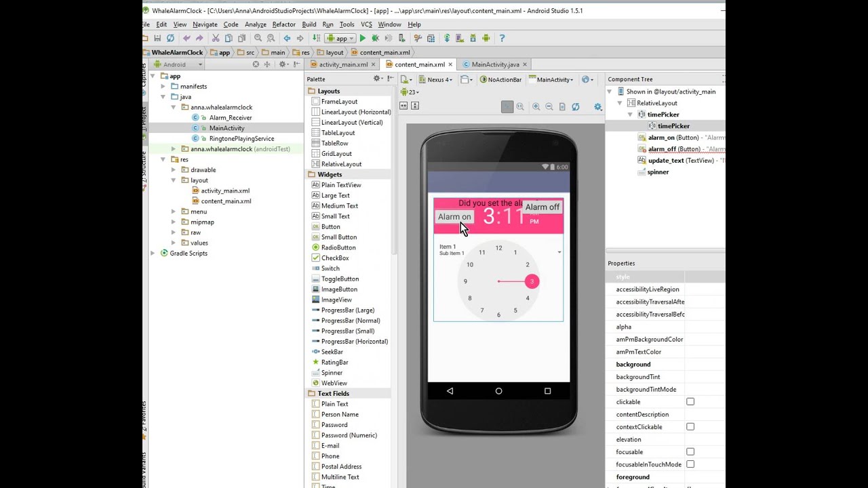
Task: Open the app run configuration dropdown
Action: click(x=340, y=39)
